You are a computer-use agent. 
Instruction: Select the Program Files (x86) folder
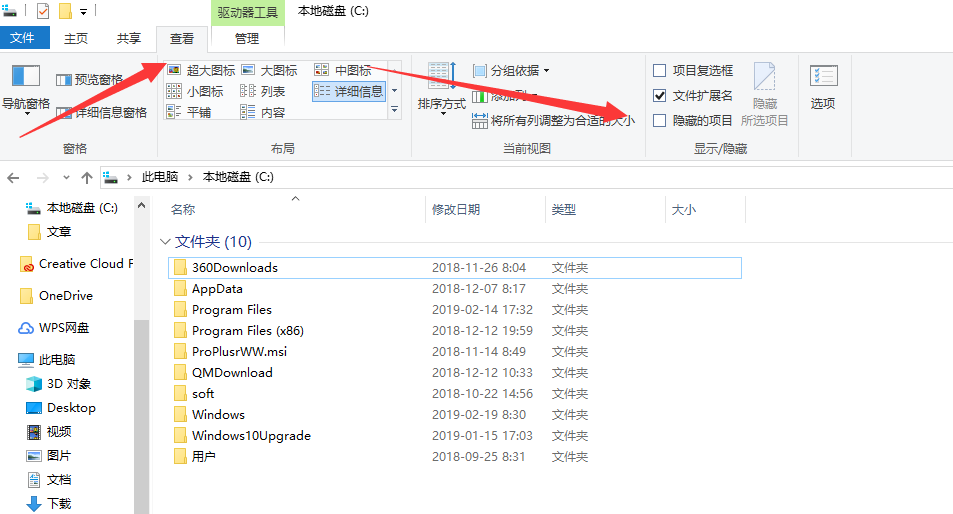(x=247, y=331)
